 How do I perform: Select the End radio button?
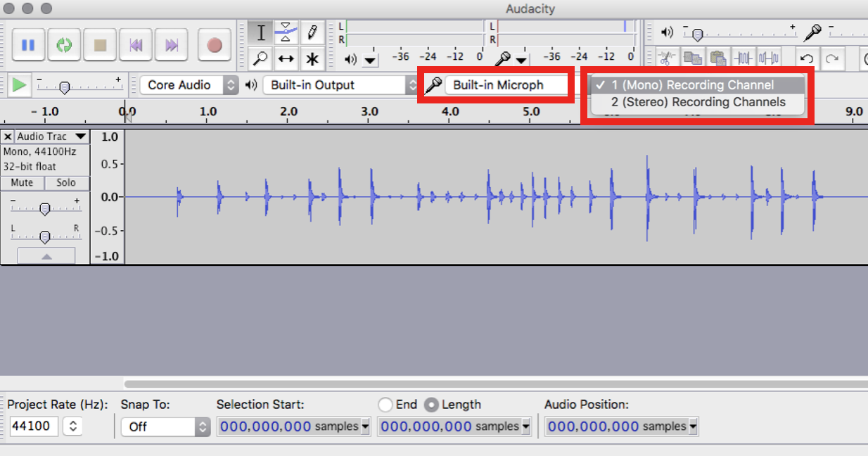tap(385, 405)
